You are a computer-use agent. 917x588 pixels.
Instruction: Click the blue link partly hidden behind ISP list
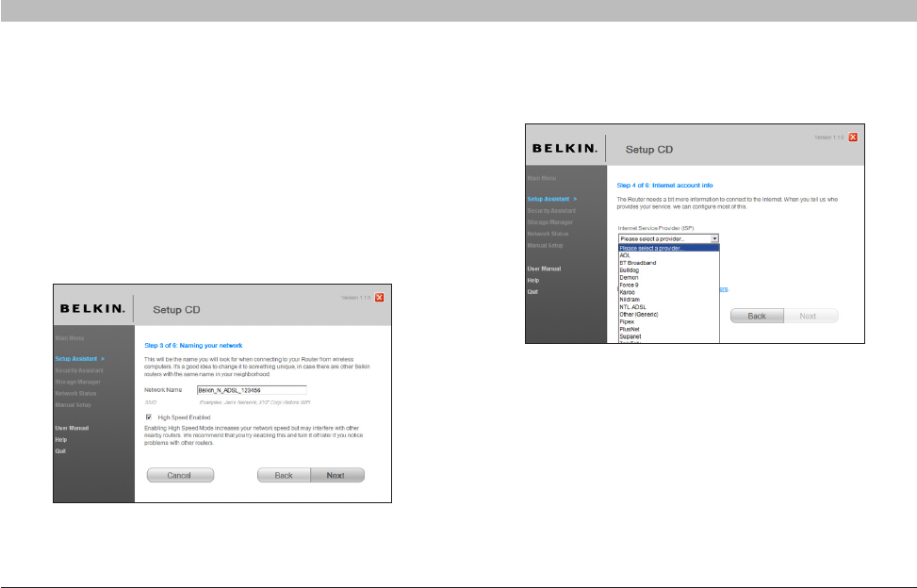pyautogui.click(x=724, y=288)
